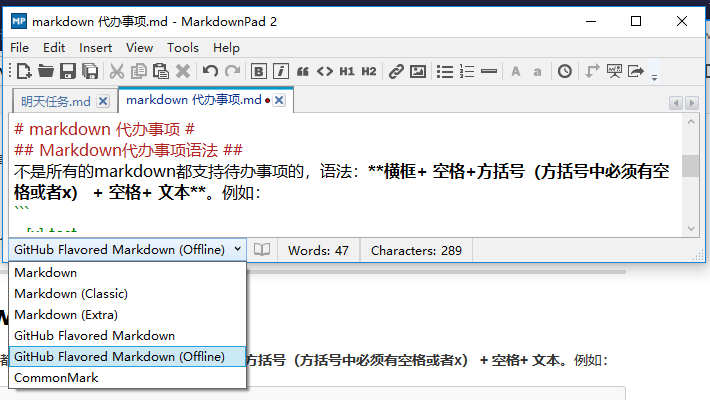Image resolution: width=710 pixels, height=400 pixels.
Task: Choose CommonMark processor option
Action: [x=127, y=377]
